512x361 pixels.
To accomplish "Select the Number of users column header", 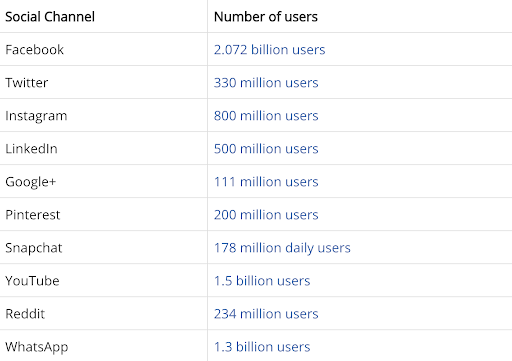I will pos(266,17).
